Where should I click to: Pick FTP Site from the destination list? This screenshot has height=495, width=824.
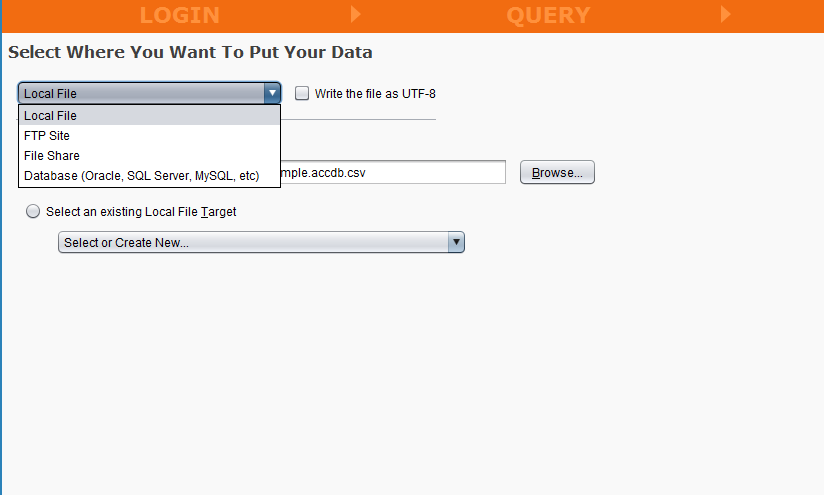tap(47, 136)
